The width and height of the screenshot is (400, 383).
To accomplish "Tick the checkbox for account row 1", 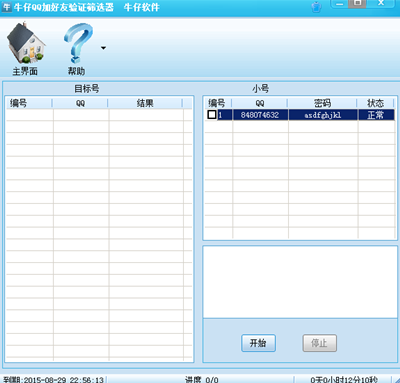I will coord(212,115).
